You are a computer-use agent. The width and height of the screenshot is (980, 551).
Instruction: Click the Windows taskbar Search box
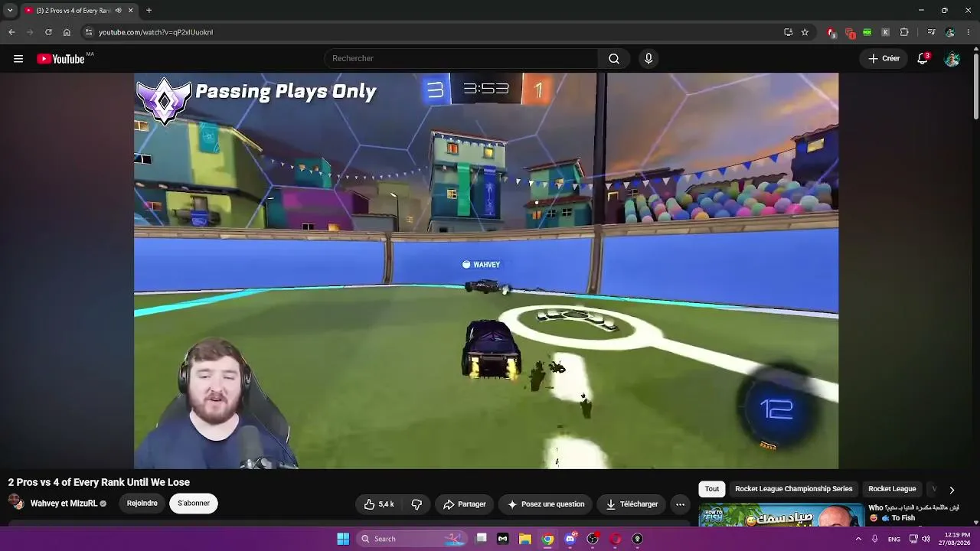(412, 539)
